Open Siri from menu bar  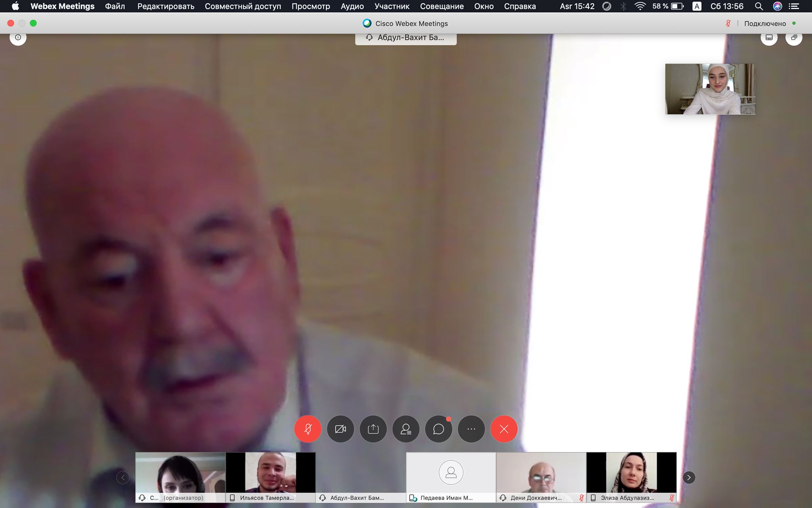click(778, 6)
